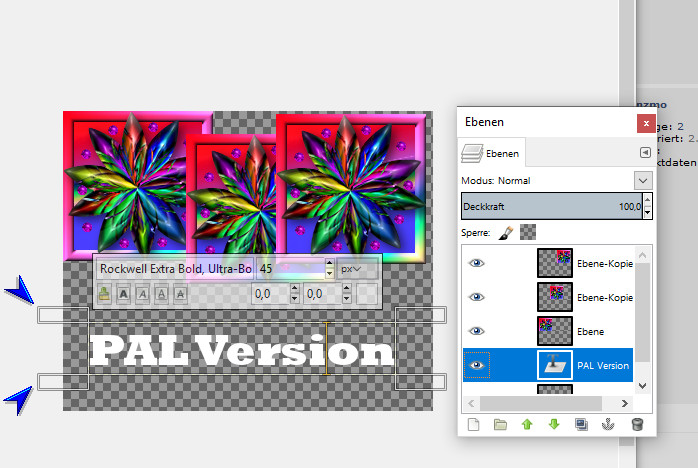Click the upper-left text box handle
698x468 pixels.
pos(63,315)
